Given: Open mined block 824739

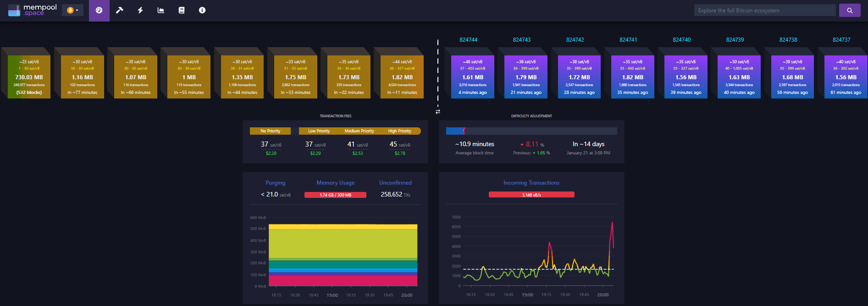Looking at the screenshot, I should coord(739,77).
